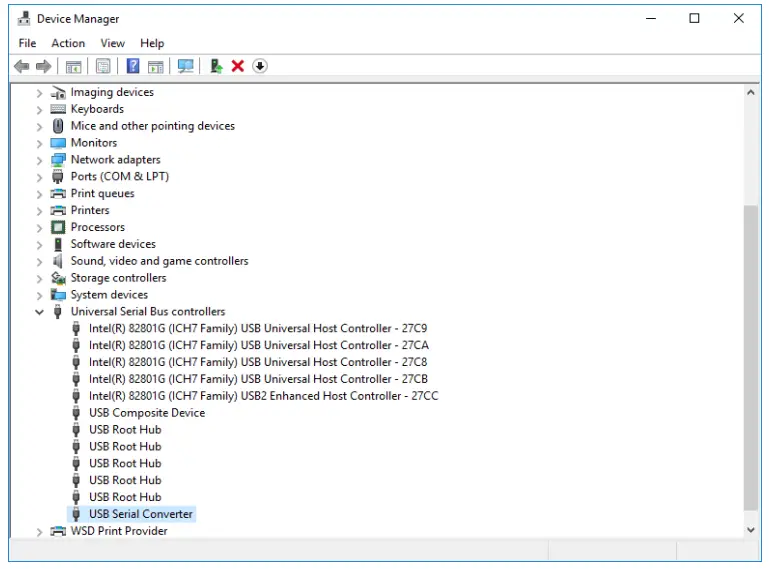
Task: Expand the Ports (COM & LPT) node
Action: point(39,177)
